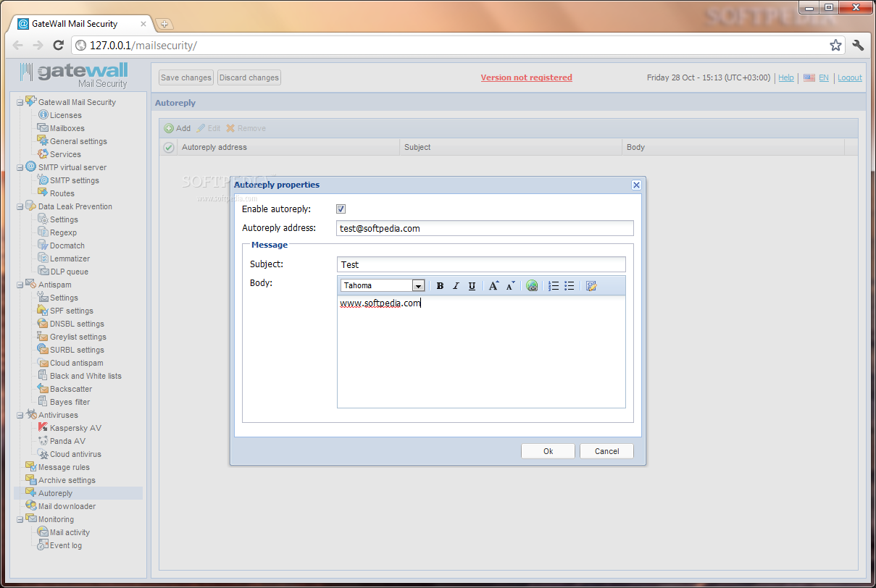The width and height of the screenshot is (876, 588).
Task: Close the Autoreply properties dialog with X
Action: point(636,185)
